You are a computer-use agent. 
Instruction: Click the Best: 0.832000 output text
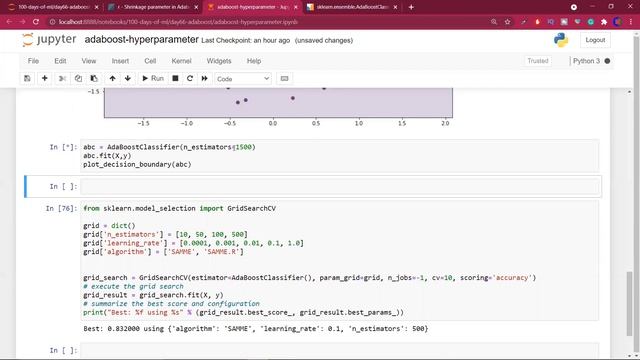pyautogui.click(x=256, y=329)
